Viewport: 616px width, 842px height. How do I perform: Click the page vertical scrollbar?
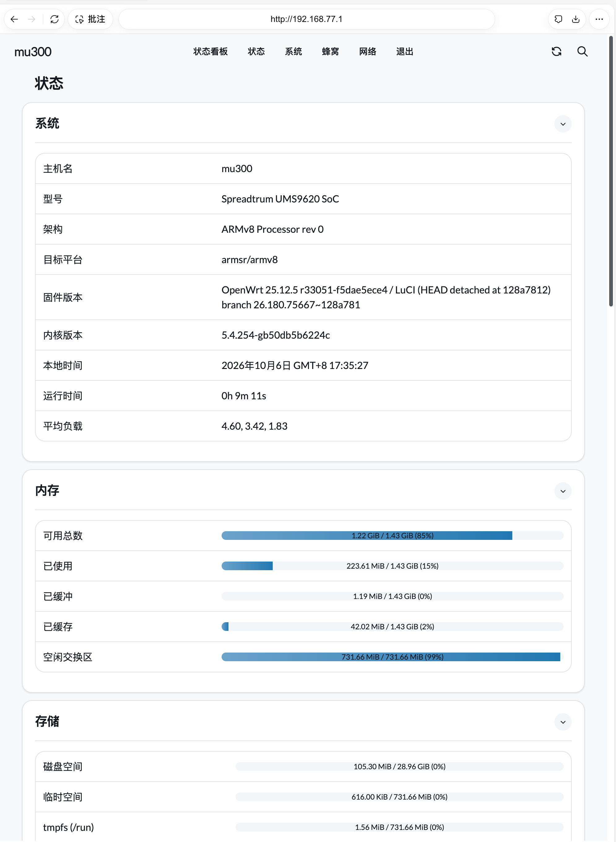coord(611,171)
